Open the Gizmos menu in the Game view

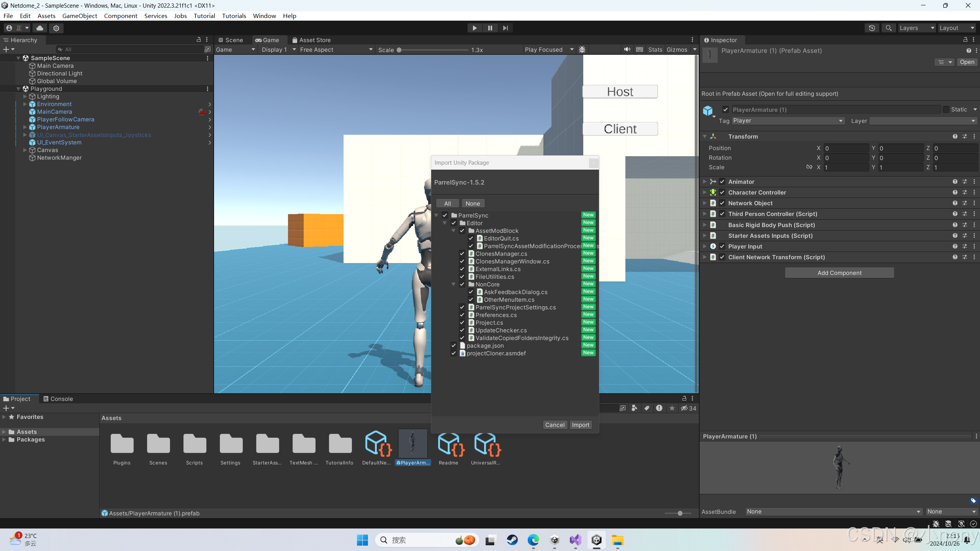(x=681, y=49)
